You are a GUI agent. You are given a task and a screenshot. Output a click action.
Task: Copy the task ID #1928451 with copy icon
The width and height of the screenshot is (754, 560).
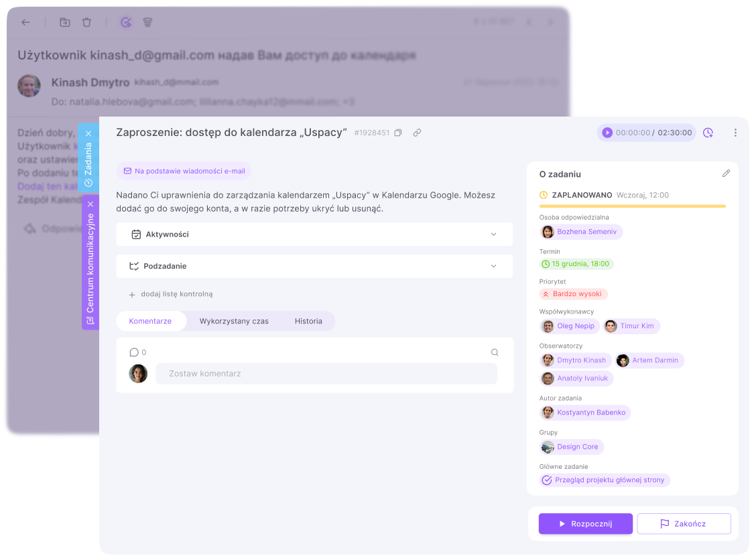pyautogui.click(x=397, y=133)
